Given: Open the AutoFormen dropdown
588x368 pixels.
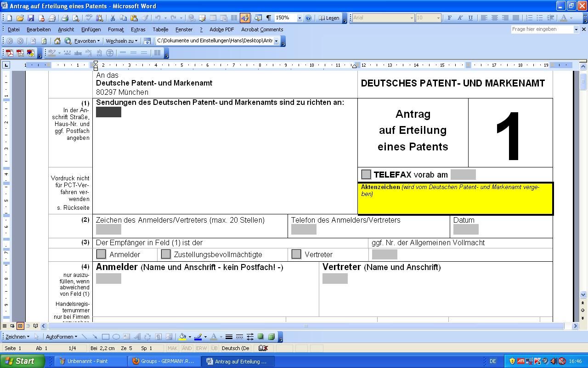Looking at the screenshot, I should point(62,337).
